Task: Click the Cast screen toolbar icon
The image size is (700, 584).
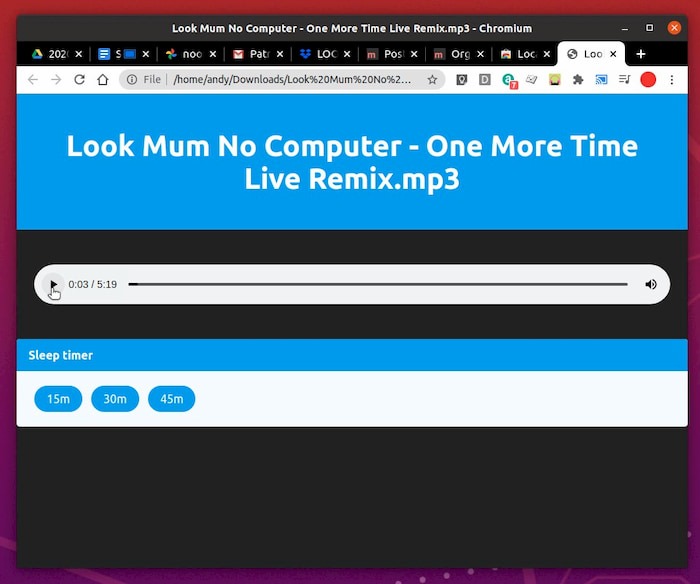Action: [601, 79]
